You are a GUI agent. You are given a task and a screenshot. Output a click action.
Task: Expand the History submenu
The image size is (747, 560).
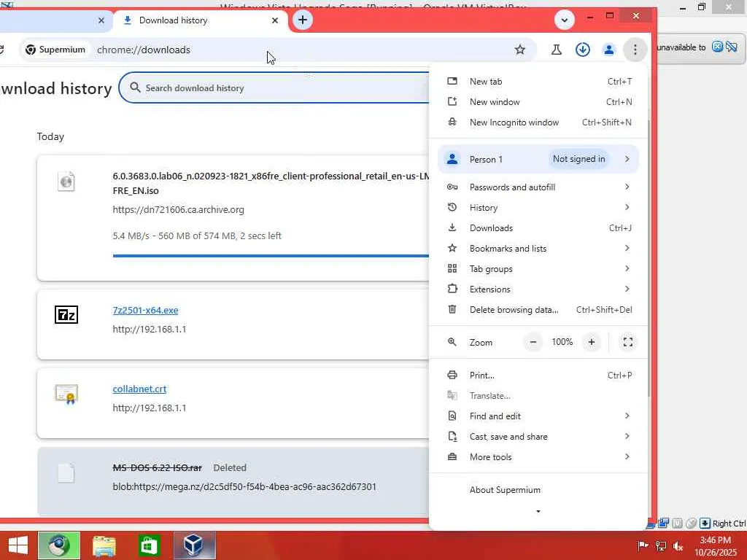pyautogui.click(x=539, y=208)
